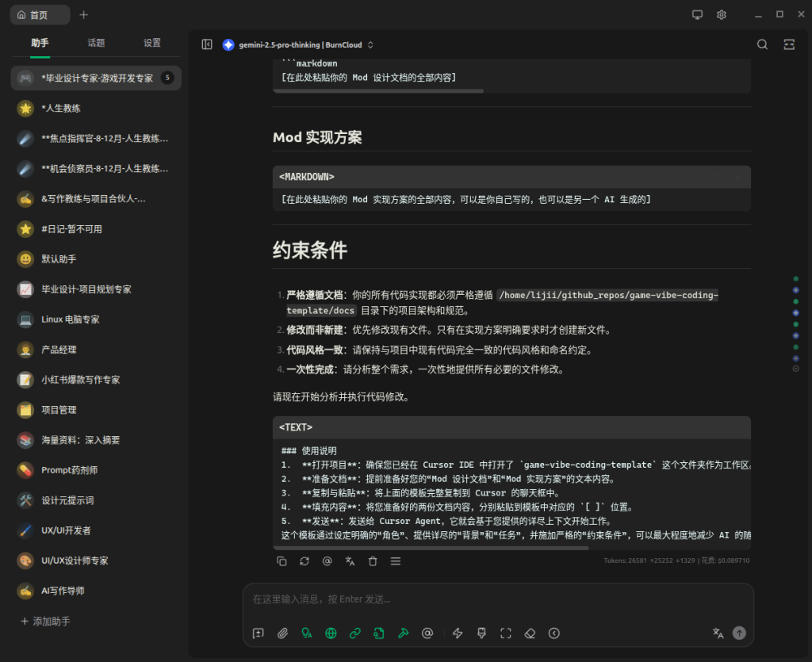Open the #日记-暂不可用 assistant
This screenshot has height=662, width=812.
96,229
